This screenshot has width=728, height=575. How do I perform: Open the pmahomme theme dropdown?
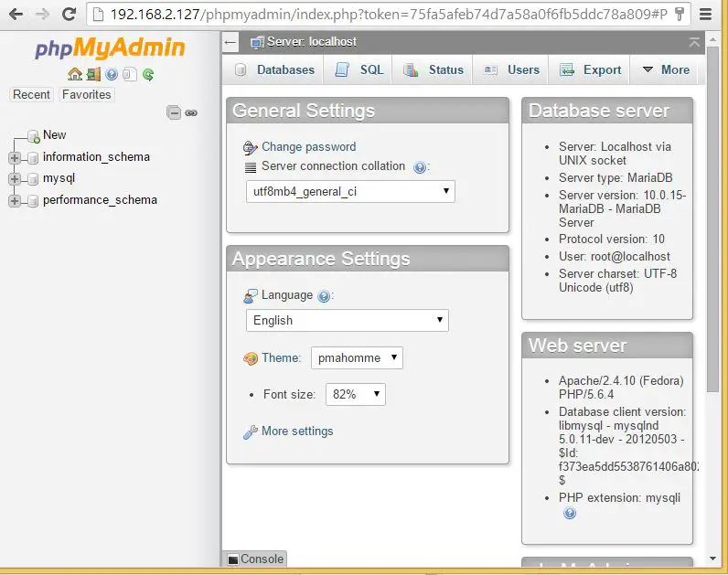357,358
